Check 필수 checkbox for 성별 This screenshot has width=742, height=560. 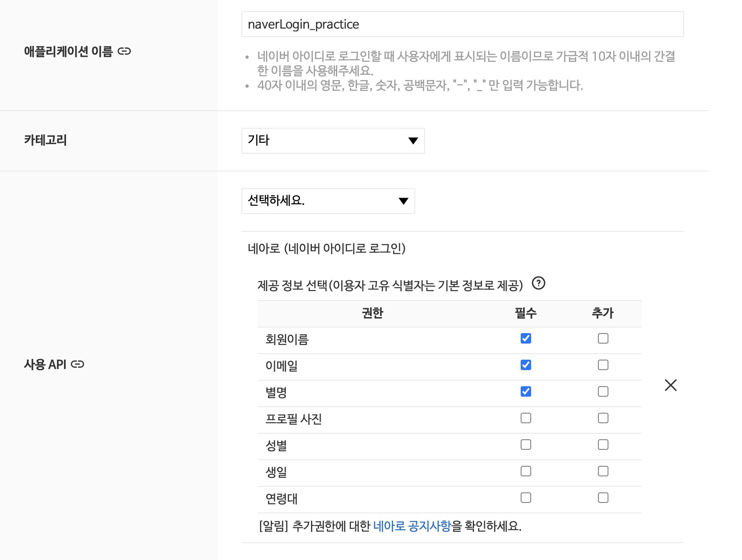click(x=526, y=445)
